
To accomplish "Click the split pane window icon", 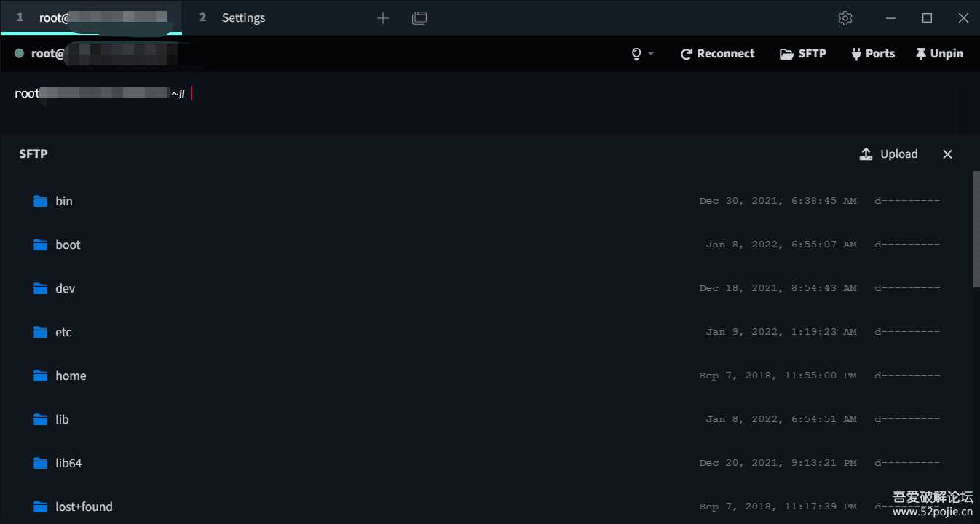I will [419, 18].
